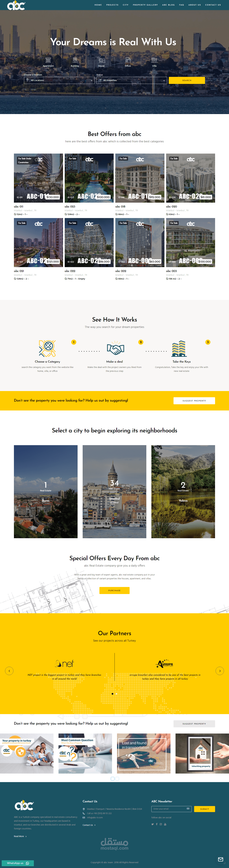Click the newsletter Enter your email field
Screen dimensions: 229x868
[x=171, y=809]
